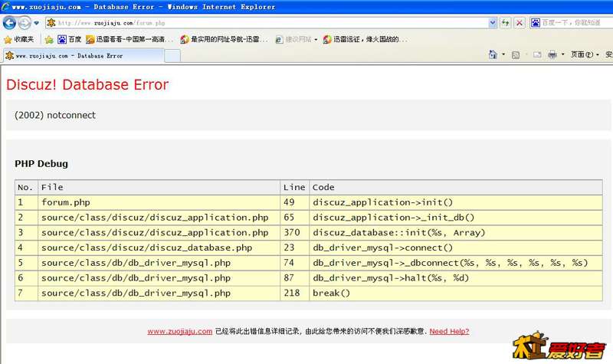Click line number 218 cell
Image resolution: width=613 pixels, height=364 pixels.
(x=294, y=293)
